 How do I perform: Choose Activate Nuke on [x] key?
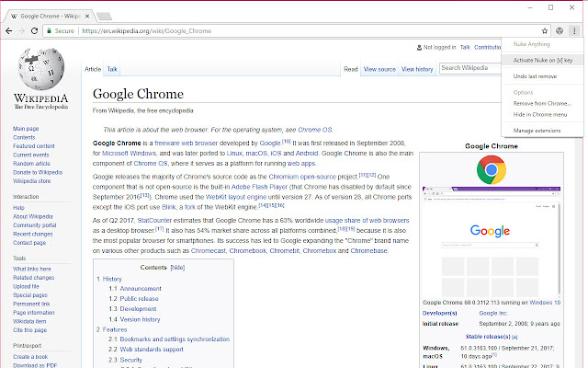542,60
